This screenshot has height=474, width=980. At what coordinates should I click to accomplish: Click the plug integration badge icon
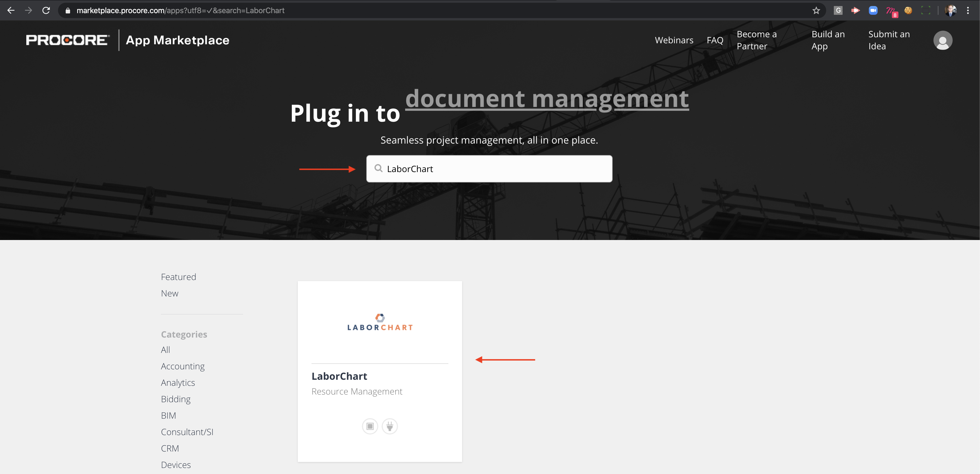[x=390, y=426]
